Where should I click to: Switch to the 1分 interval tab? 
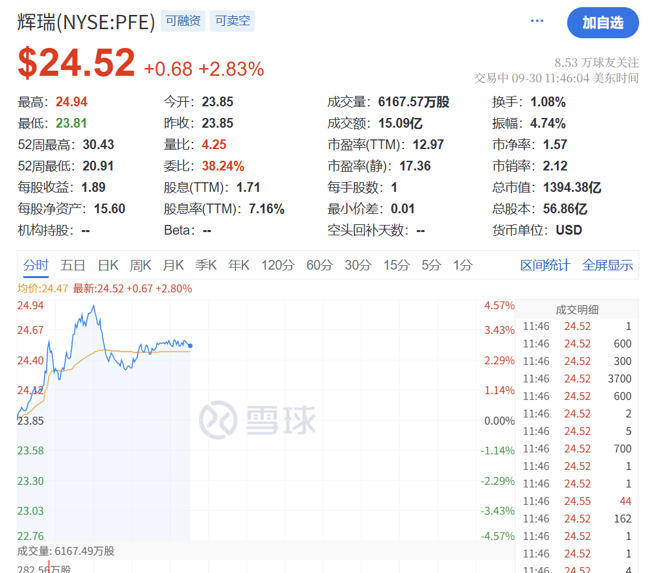tap(462, 265)
